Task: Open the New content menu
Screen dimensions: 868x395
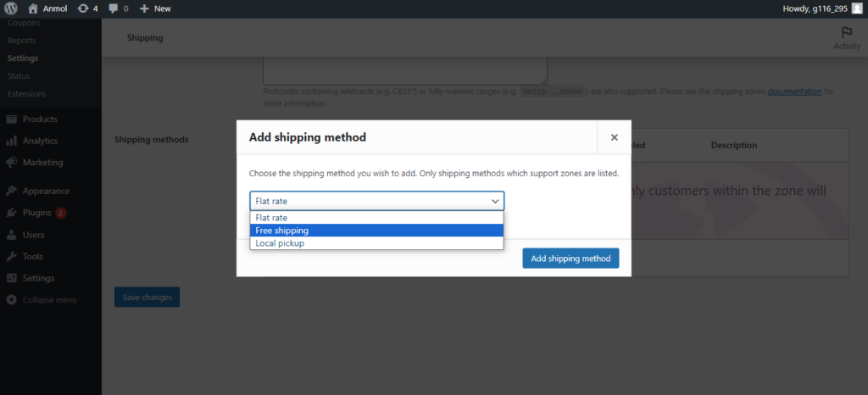Action: coord(155,8)
